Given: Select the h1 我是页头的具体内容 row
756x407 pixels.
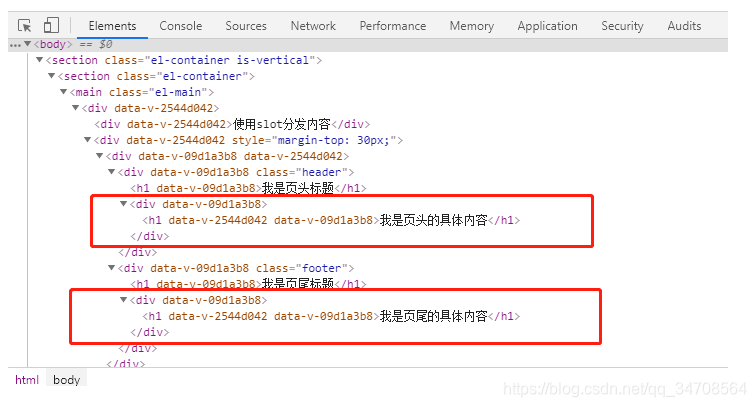Looking at the screenshot, I should 331,220.
